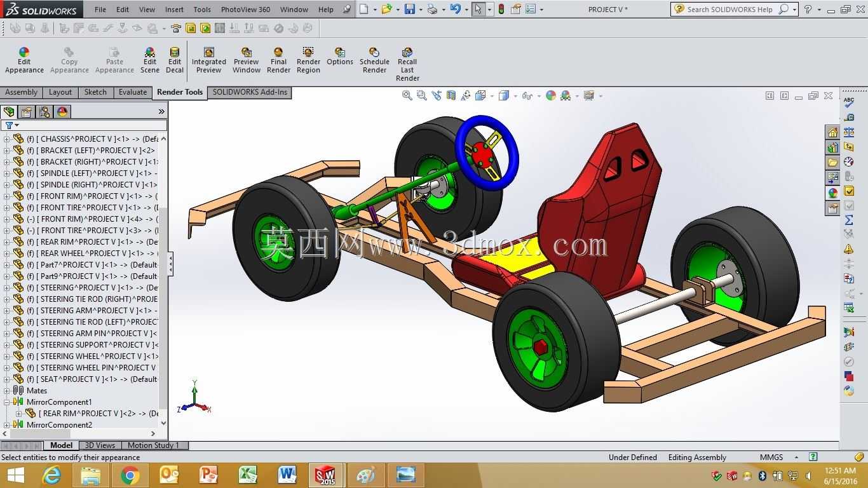Expand the FRONT RIM <1> component node
This screenshot has width=868, height=488.
point(8,196)
